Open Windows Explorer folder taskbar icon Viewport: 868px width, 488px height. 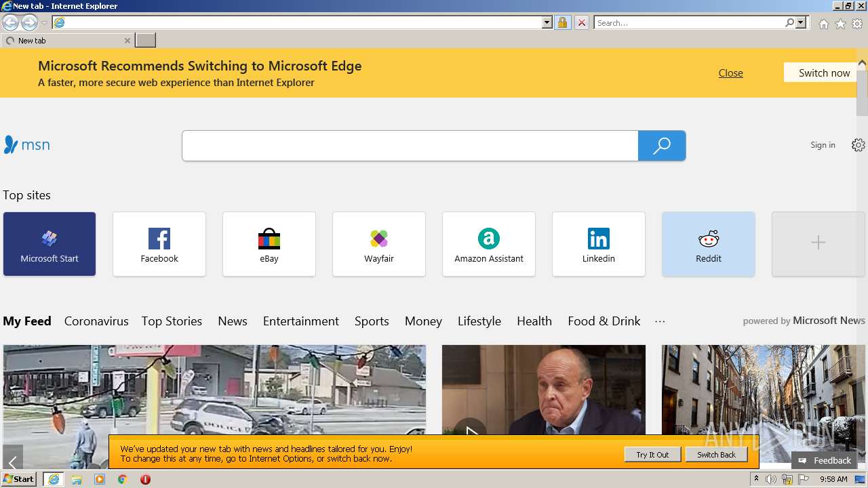click(x=77, y=479)
